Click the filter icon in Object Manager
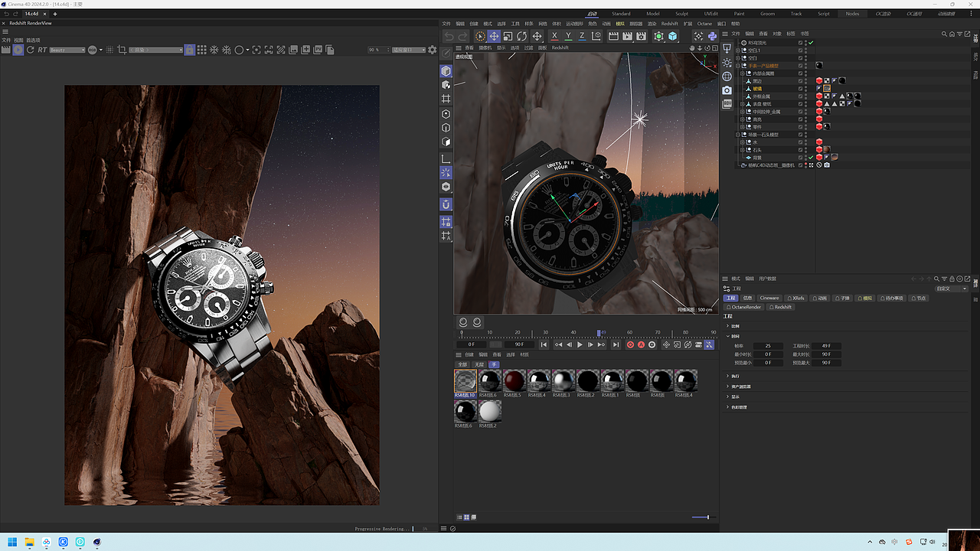Screen dimensions: 980x551 tap(959, 34)
